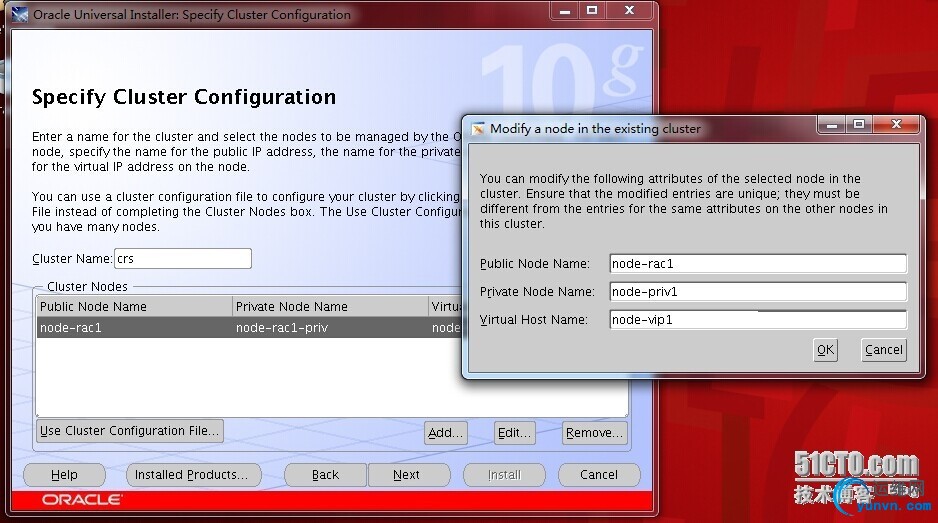The width and height of the screenshot is (938, 523).
Task: Maximize the Oracle Universal Installer window
Action: click(592, 11)
